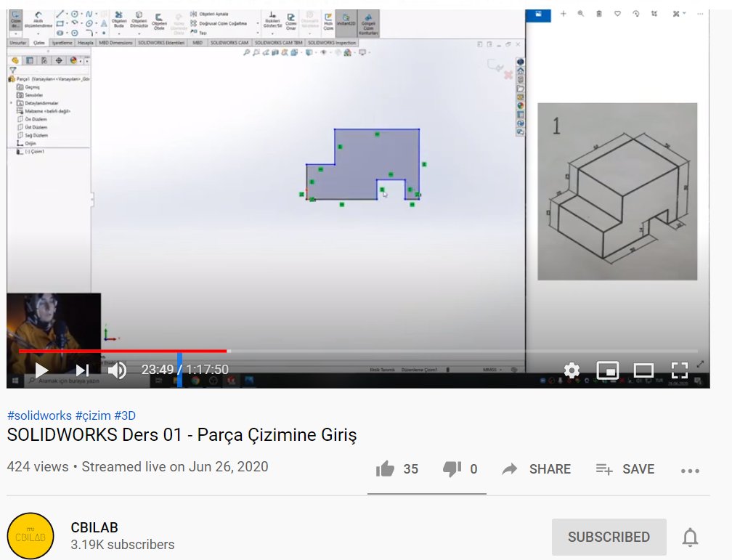
Task: Select the Spline sketch tool
Action: click(x=89, y=15)
